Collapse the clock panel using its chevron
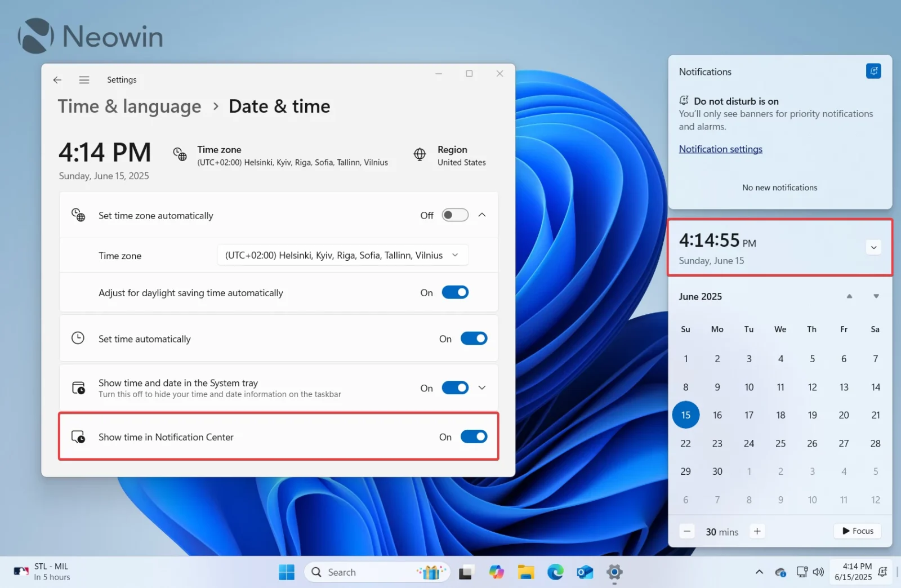901x588 pixels. pyautogui.click(x=873, y=247)
